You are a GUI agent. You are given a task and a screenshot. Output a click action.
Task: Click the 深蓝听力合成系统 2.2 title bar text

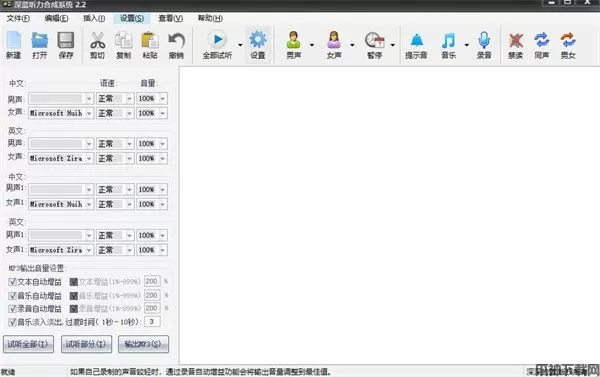point(50,5)
